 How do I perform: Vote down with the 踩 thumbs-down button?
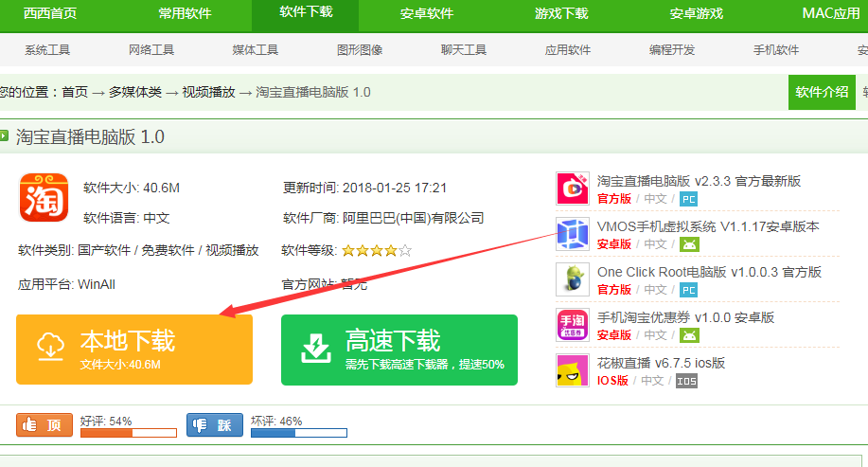coord(215,425)
